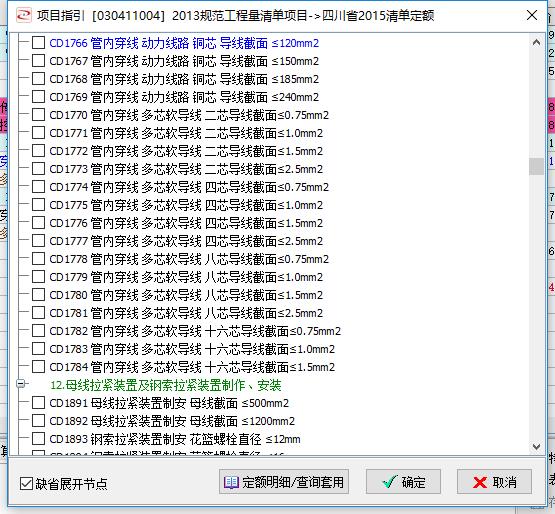
Task: Click green checkmark icon on 确定
Action: point(390,481)
